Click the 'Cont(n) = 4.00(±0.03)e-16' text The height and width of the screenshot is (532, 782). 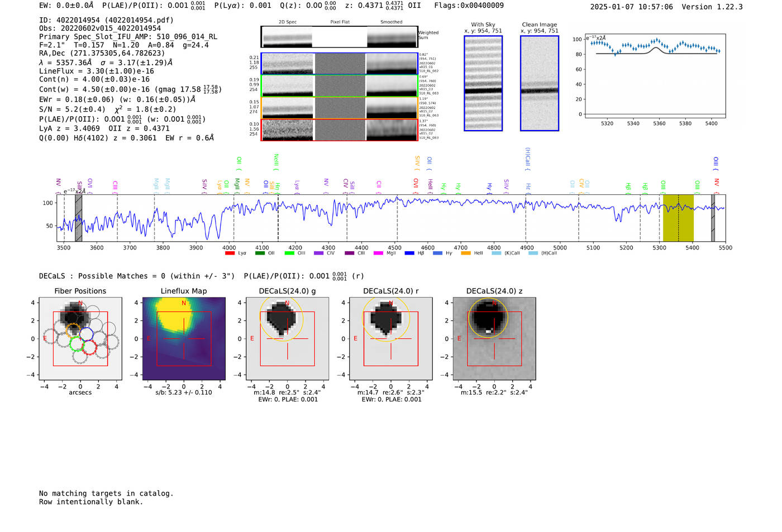coord(94,79)
